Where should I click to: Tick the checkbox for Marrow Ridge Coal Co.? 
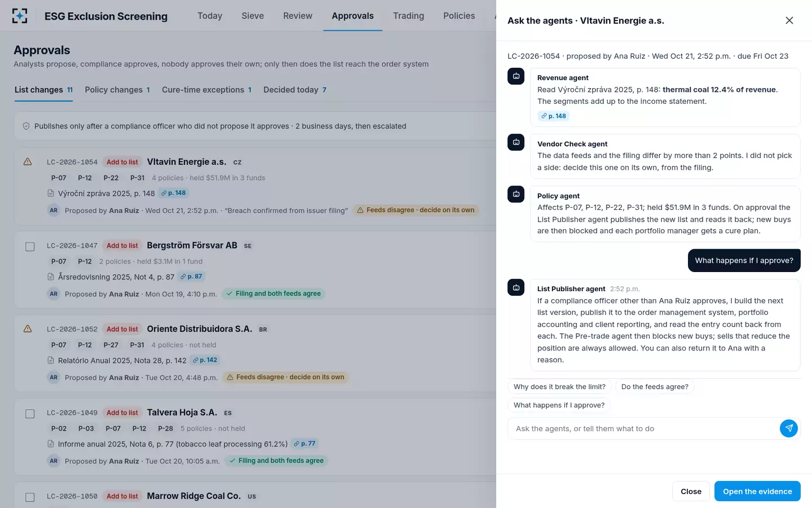pyautogui.click(x=30, y=497)
